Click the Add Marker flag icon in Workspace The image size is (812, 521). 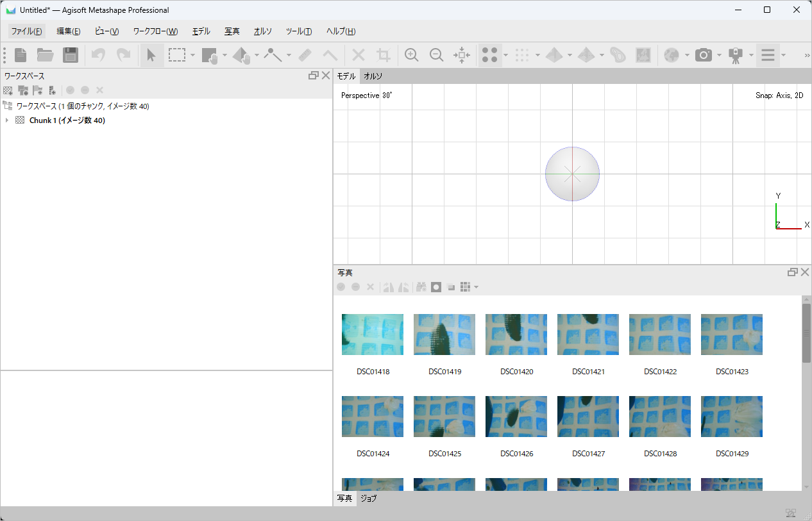point(38,90)
